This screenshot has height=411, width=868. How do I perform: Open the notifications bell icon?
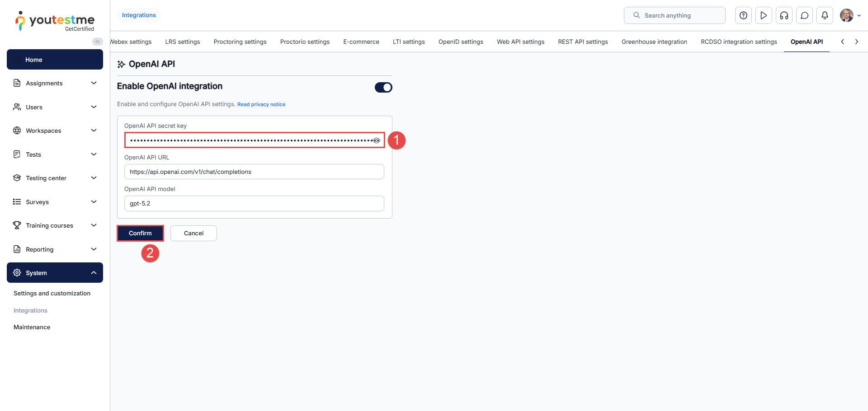click(x=825, y=15)
